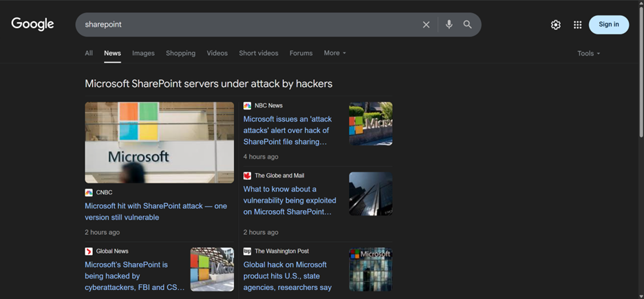Viewport: 644px width, 299px height.
Task: Open Washington Post Global hack article
Action: coord(288,276)
